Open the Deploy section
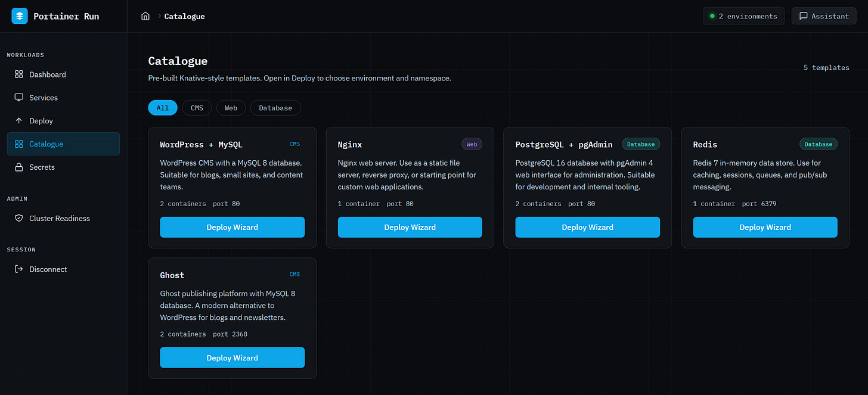 [x=63, y=121]
